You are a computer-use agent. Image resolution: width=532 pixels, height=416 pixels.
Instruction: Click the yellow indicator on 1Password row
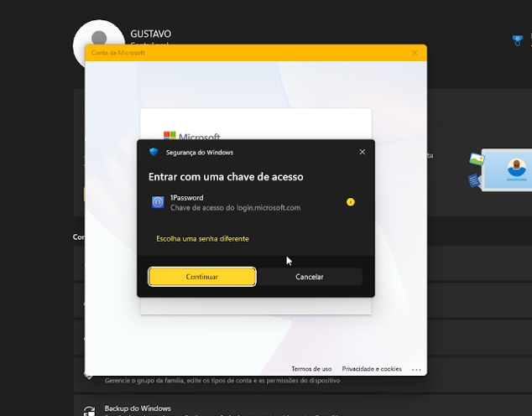tap(351, 202)
